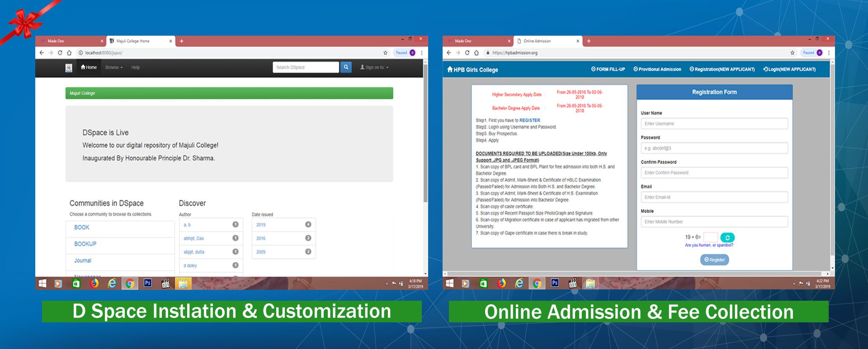
Task: Click the HPB Girls College home link
Action: click(x=472, y=70)
